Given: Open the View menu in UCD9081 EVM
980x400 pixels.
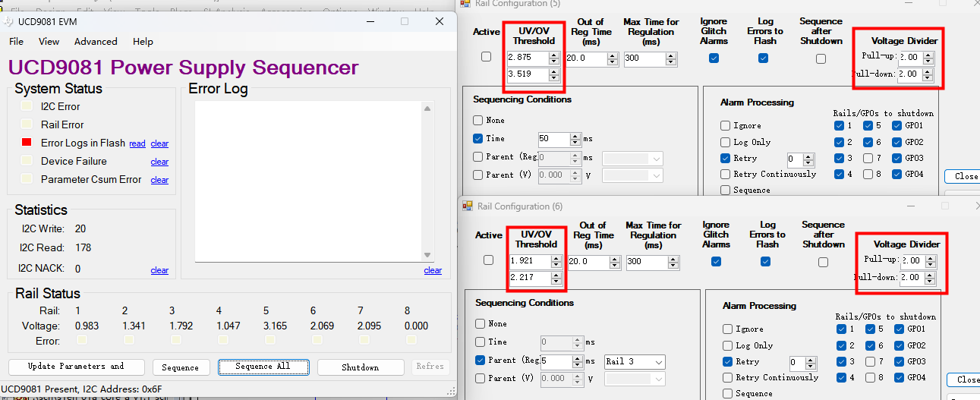Looking at the screenshot, I should [49, 41].
